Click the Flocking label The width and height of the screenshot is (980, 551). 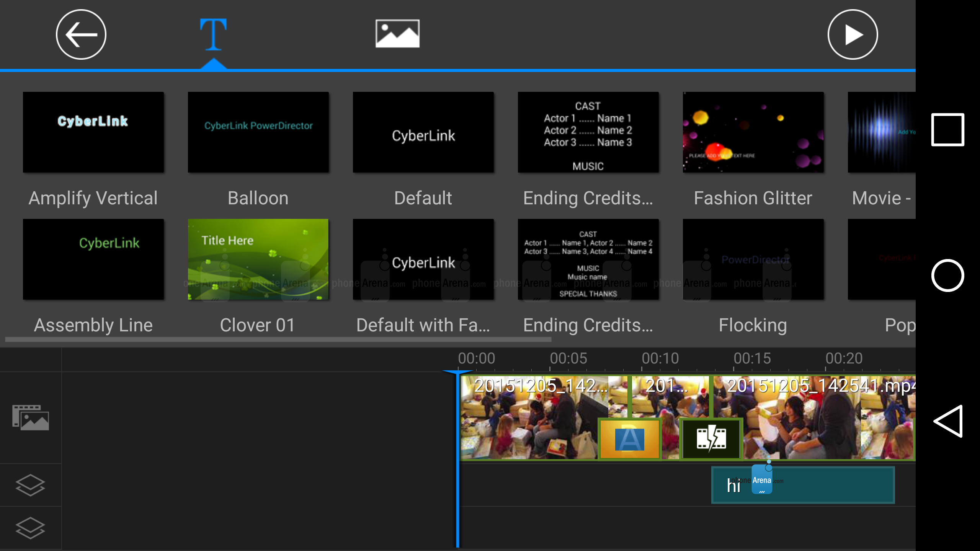(753, 325)
